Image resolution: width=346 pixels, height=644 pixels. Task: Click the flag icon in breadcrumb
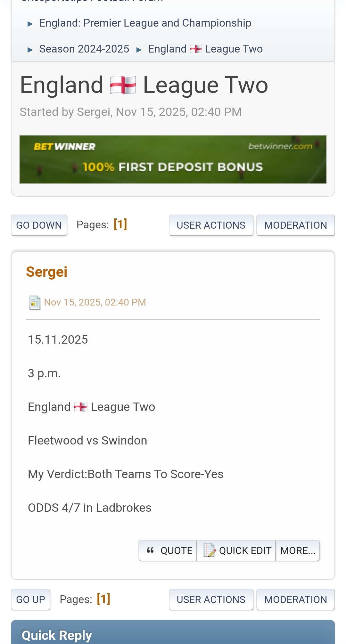pos(196,49)
